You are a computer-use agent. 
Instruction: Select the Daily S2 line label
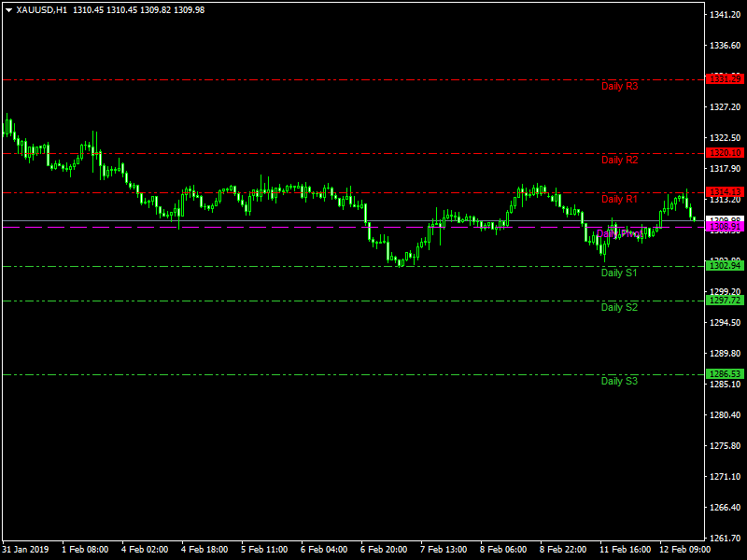(619, 307)
